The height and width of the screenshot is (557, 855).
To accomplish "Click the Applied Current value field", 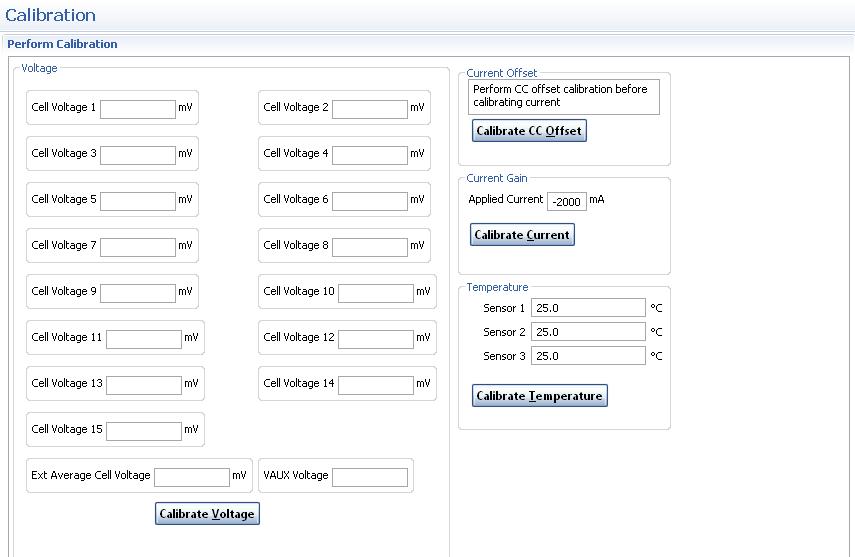I will 568,201.
